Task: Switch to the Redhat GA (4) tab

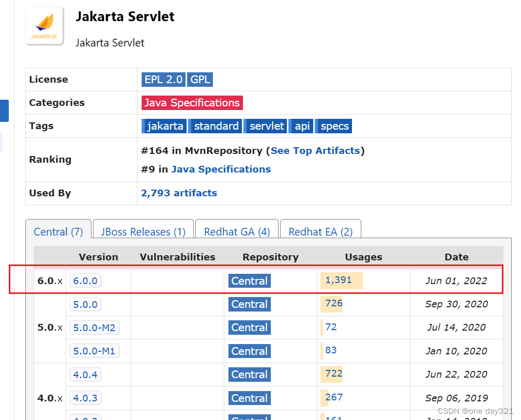Action: (237, 231)
